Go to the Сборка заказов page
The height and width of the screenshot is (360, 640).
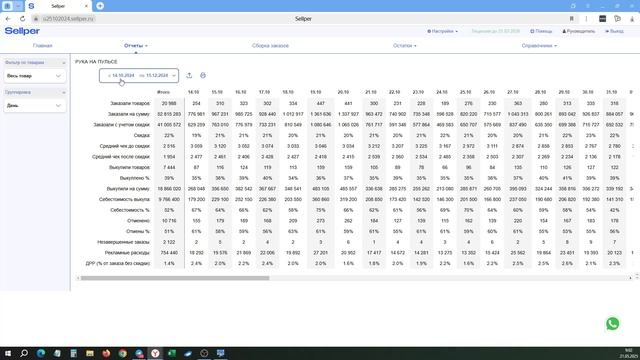(270, 46)
